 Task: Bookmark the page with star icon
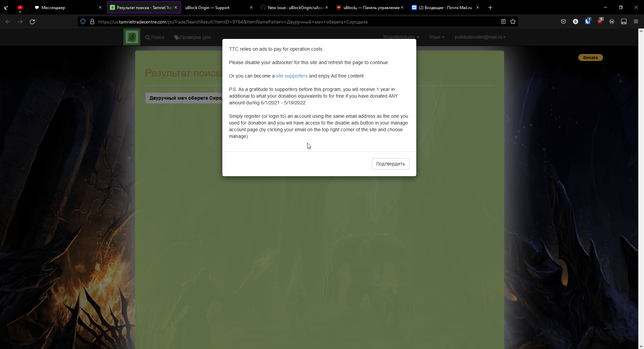[x=513, y=21]
